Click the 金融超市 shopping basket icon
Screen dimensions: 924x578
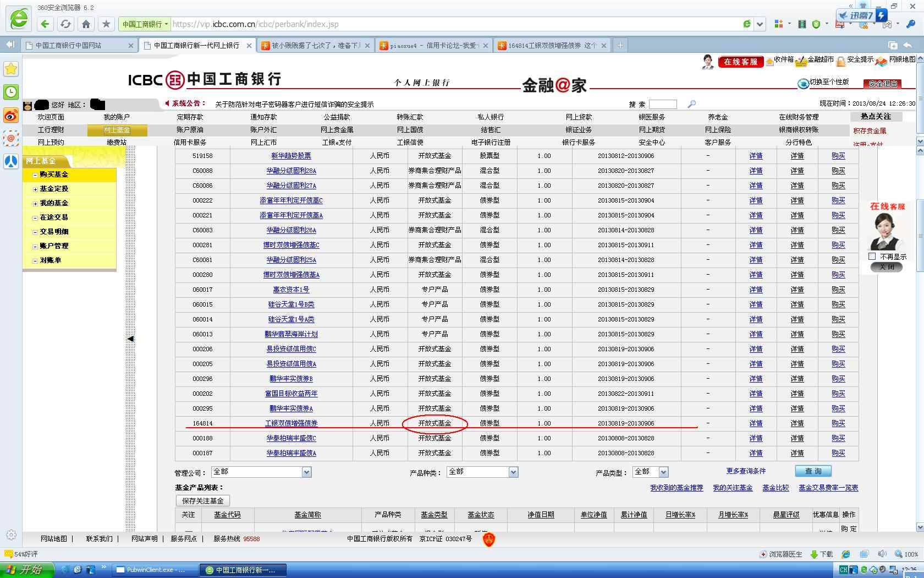click(800, 62)
